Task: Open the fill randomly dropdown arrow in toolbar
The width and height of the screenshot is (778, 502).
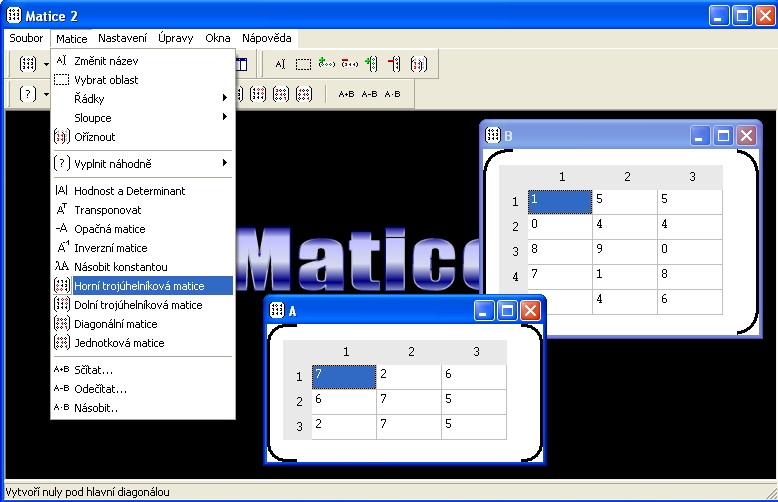Action: click(x=46, y=94)
